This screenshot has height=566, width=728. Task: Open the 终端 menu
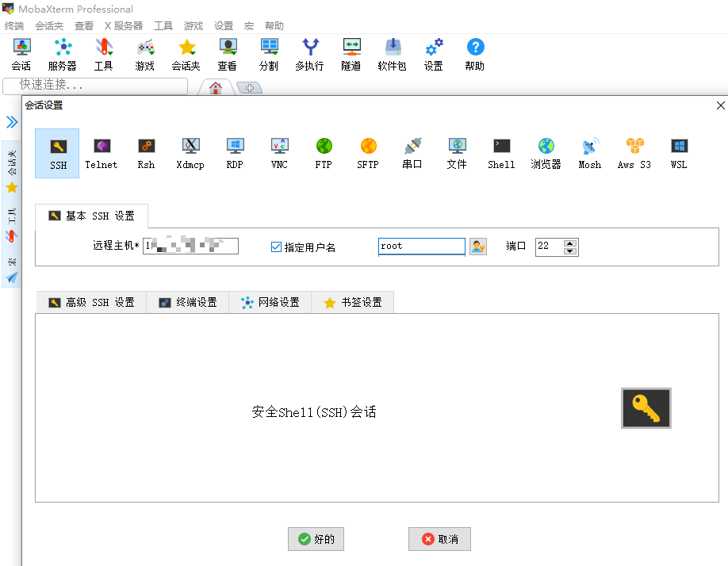(x=14, y=26)
